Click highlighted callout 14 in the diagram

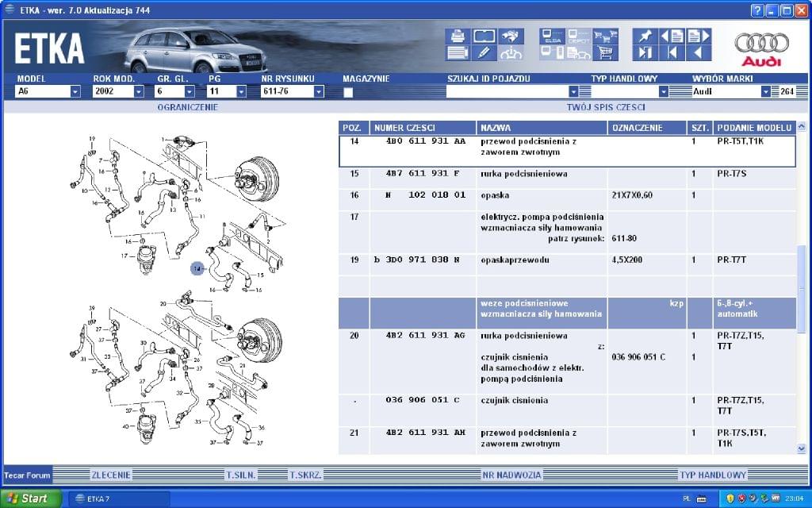click(197, 268)
